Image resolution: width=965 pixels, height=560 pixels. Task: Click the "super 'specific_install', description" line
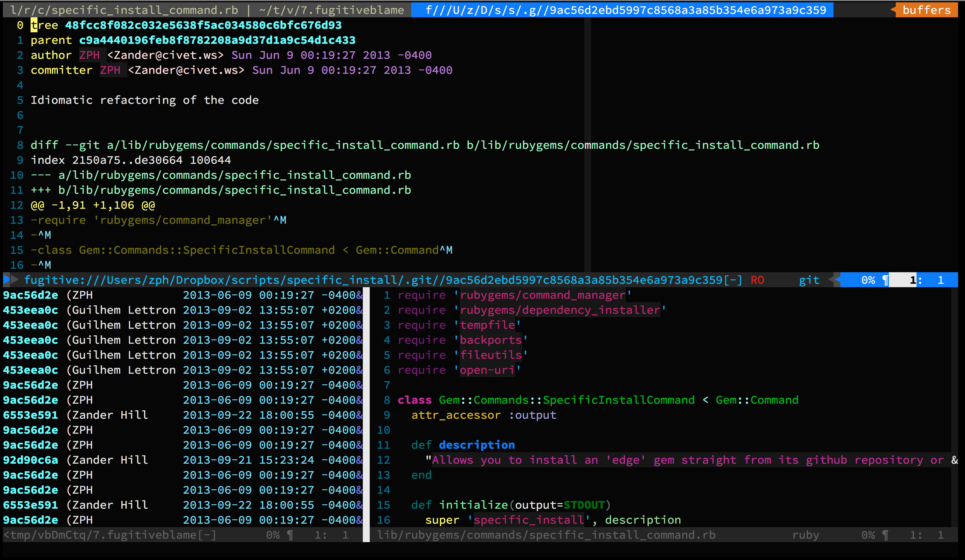pyautogui.click(x=553, y=520)
